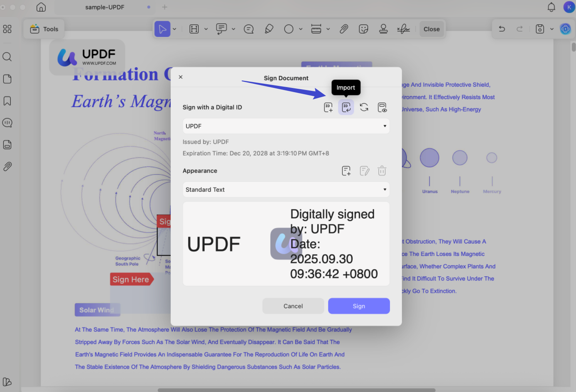576x392 pixels.
Task: Expand the text comment tool arrow
Action: [x=233, y=29]
